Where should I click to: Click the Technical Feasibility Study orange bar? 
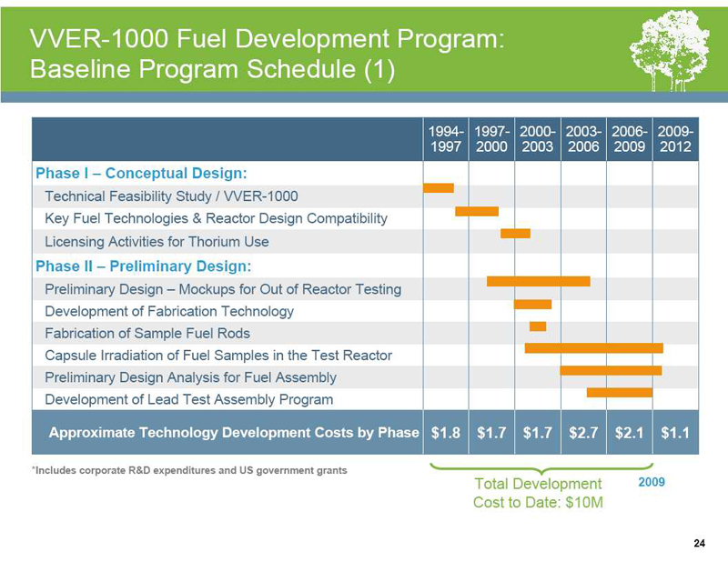439,188
